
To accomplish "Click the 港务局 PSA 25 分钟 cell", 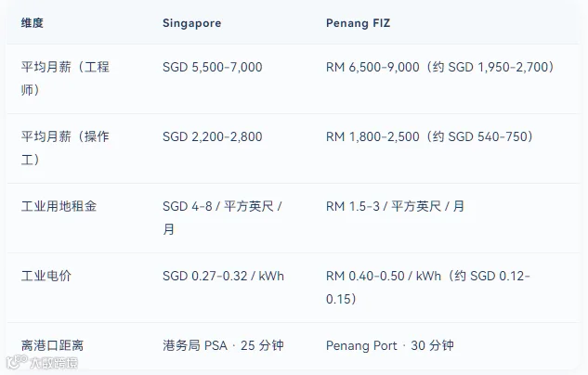I will 223,345.
